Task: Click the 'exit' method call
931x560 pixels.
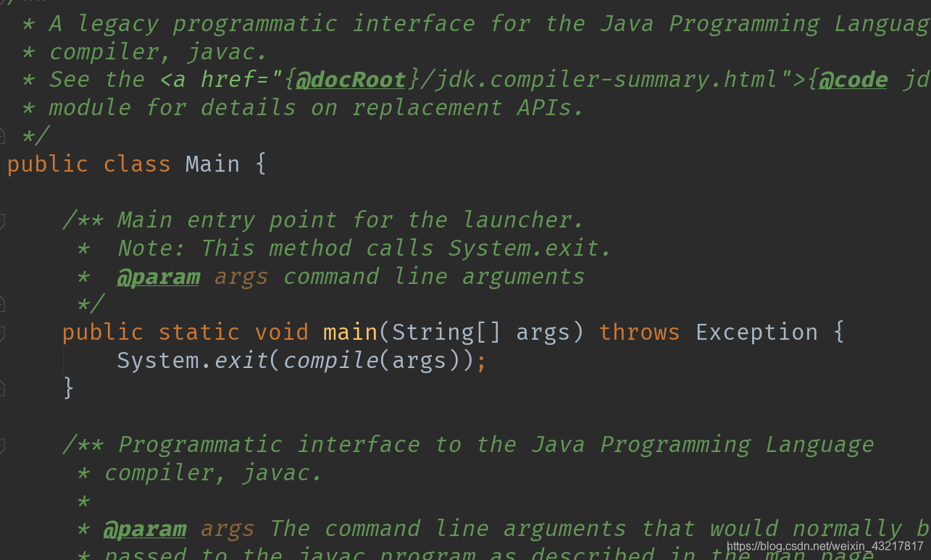Action: tap(241, 361)
